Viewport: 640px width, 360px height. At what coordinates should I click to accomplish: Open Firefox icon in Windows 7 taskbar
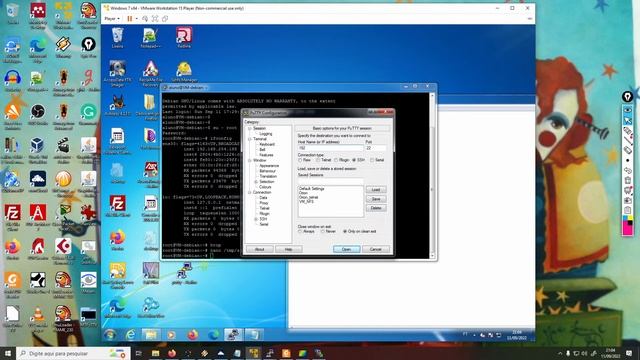192,335
